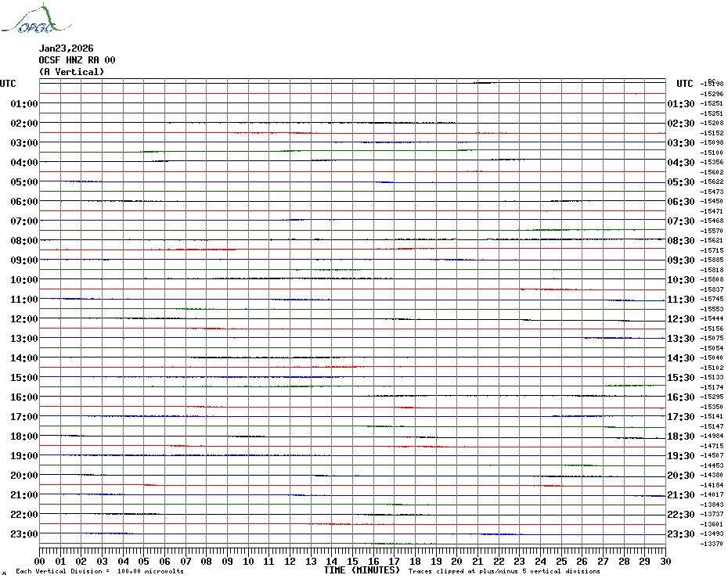The width and height of the screenshot is (728, 582).
Task: Click minute 00 on time axis
Action: click(x=40, y=562)
